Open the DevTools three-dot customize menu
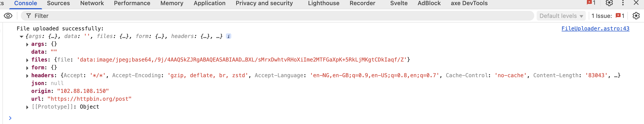Screen dimensions: 644x124 pos(623,3)
